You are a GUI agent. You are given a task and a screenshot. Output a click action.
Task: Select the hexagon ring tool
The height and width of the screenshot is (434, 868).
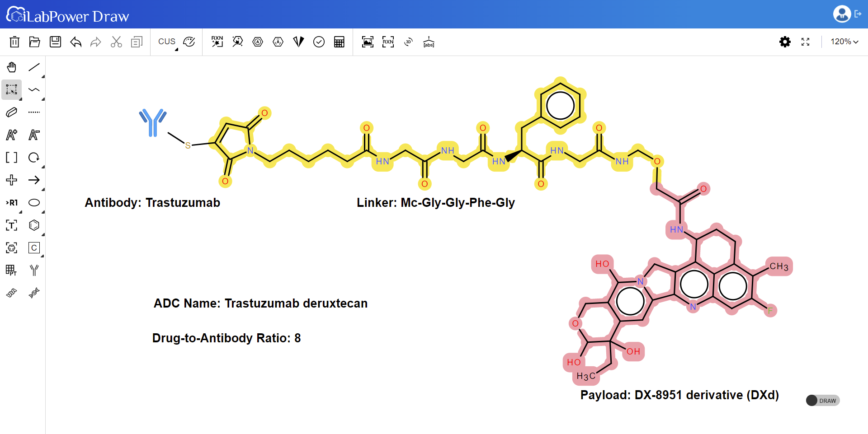(34, 225)
